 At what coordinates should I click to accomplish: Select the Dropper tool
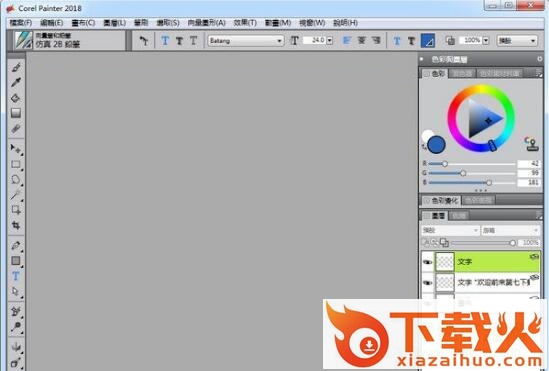click(16, 83)
